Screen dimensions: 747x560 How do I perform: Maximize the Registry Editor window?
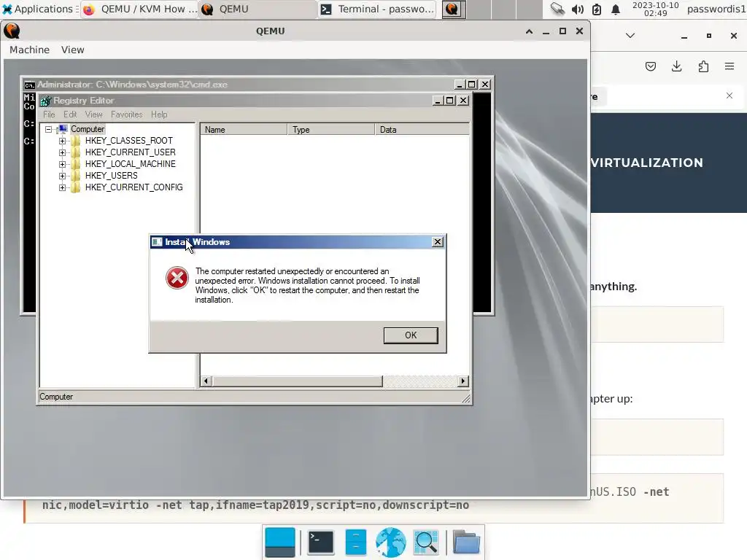coord(449,101)
